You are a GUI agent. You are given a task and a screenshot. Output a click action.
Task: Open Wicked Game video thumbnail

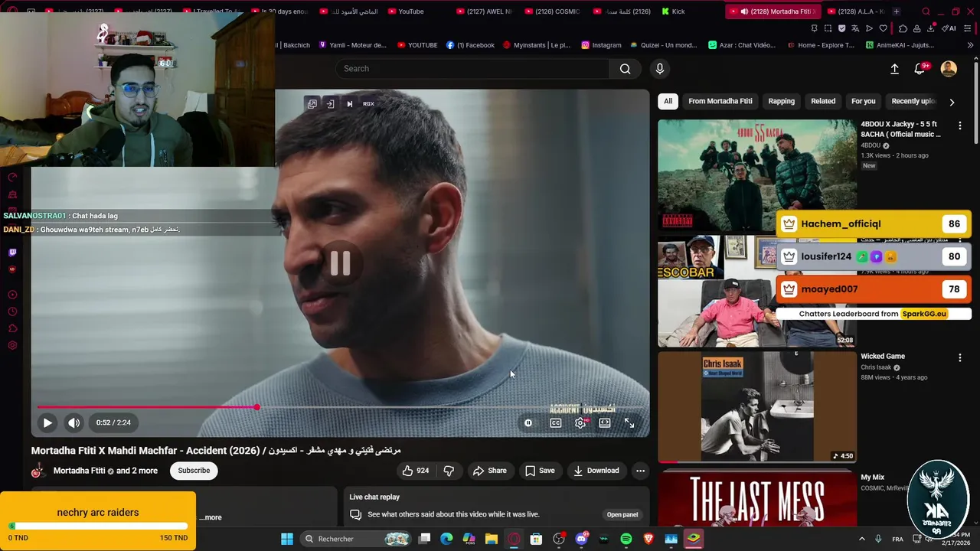756,406
